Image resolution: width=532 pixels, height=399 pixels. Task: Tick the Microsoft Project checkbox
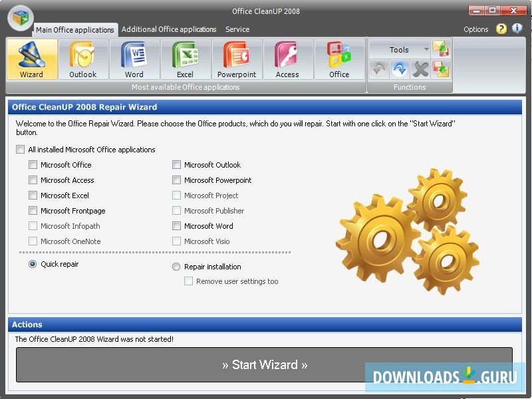pyautogui.click(x=176, y=196)
